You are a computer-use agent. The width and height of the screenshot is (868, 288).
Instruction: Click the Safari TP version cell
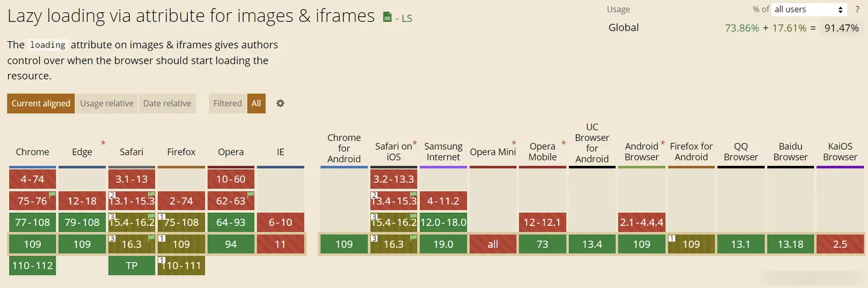131,266
